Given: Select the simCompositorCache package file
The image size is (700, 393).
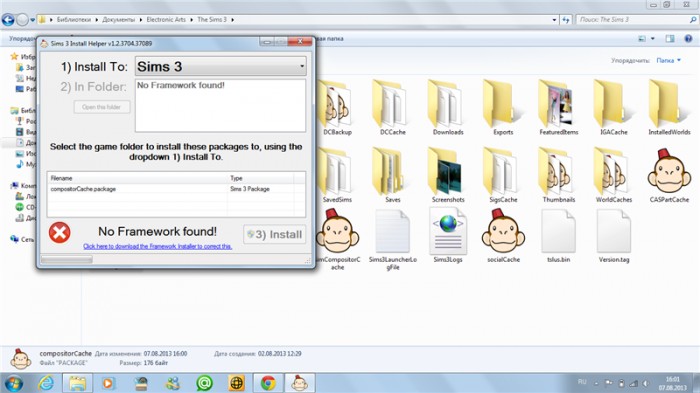Looking at the screenshot, I should click(338, 239).
